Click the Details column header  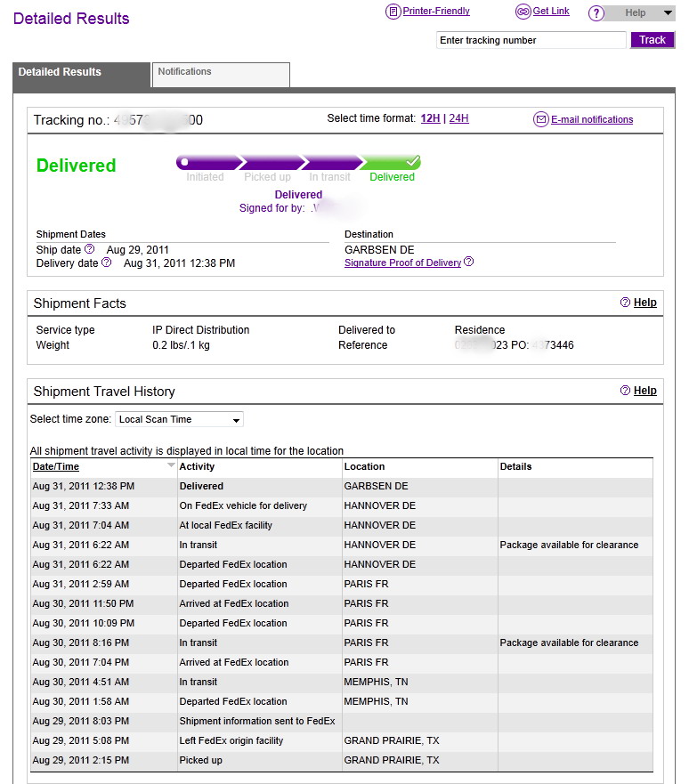pyautogui.click(x=515, y=466)
